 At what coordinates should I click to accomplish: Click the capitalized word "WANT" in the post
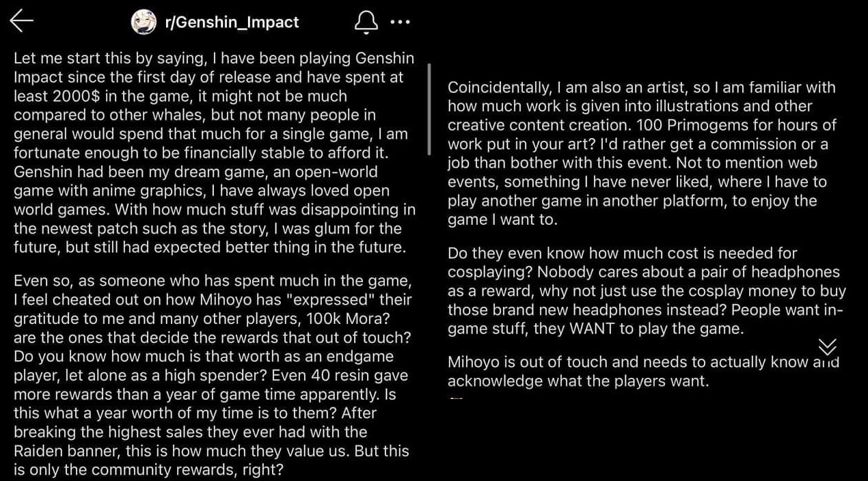click(x=588, y=329)
